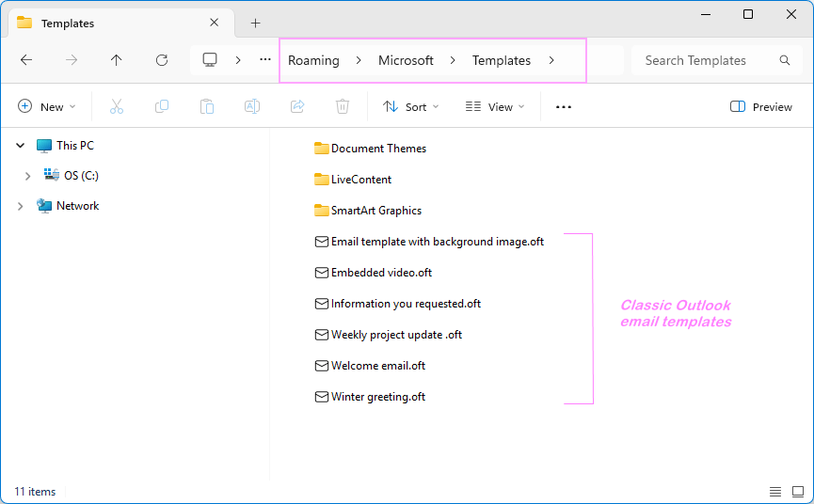This screenshot has height=504, width=814.
Task: Maximize the File Explorer window
Action: [x=748, y=14]
